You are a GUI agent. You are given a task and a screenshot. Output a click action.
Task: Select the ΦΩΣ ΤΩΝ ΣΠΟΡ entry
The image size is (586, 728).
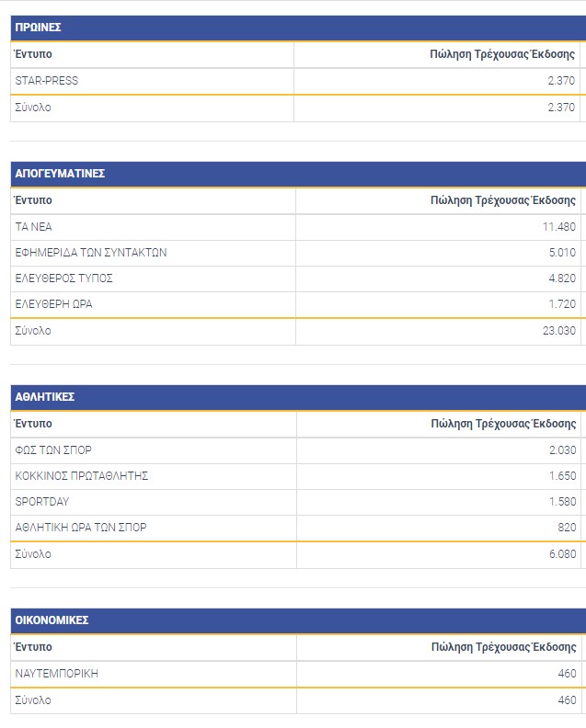[x=53, y=450]
